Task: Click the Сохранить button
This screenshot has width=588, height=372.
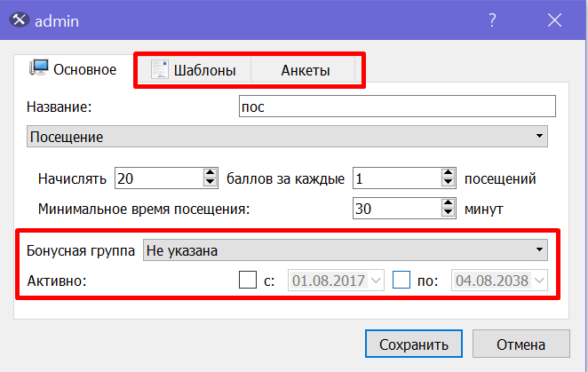Action: (x=414, y=344)
